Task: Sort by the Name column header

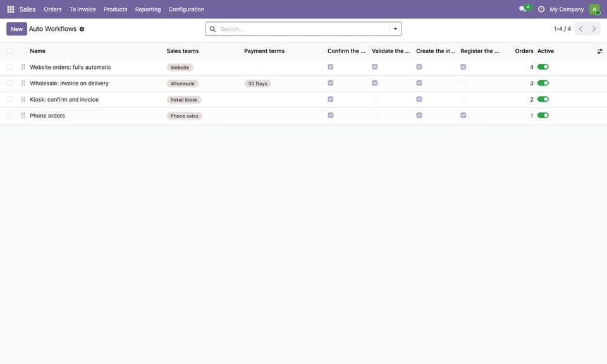Action: (x=37, y=51)
